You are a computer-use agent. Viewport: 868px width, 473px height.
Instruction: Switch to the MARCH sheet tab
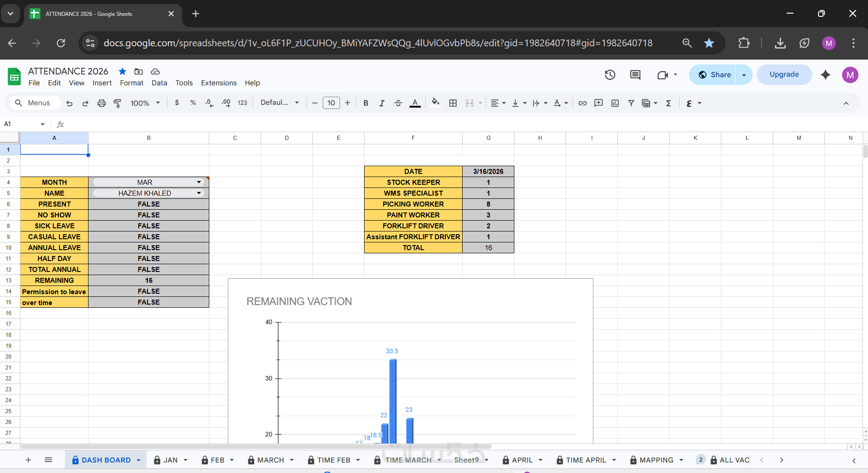[x=271, y=460]
